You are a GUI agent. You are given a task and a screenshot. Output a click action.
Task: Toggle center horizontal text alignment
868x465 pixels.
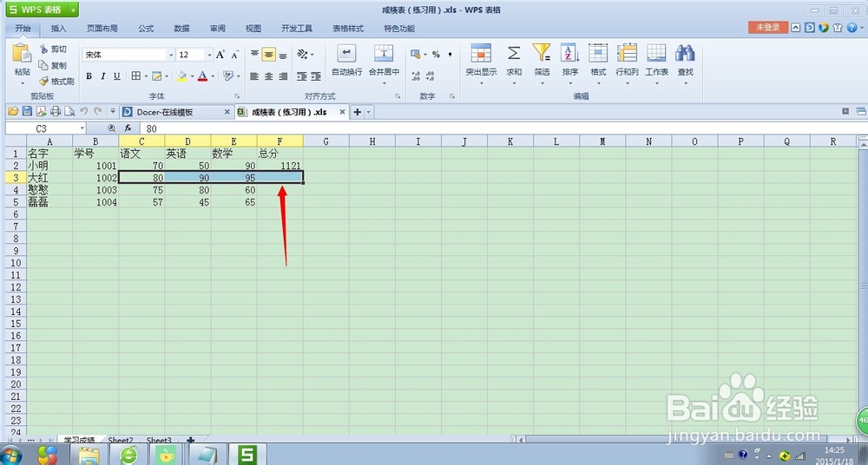click(x=269, y=76)
